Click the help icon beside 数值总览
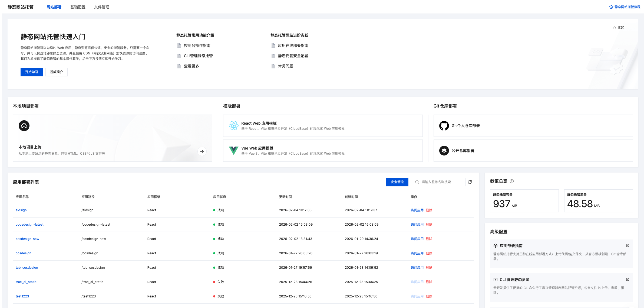This screenshot has height=308, width=644. (512, 181)
